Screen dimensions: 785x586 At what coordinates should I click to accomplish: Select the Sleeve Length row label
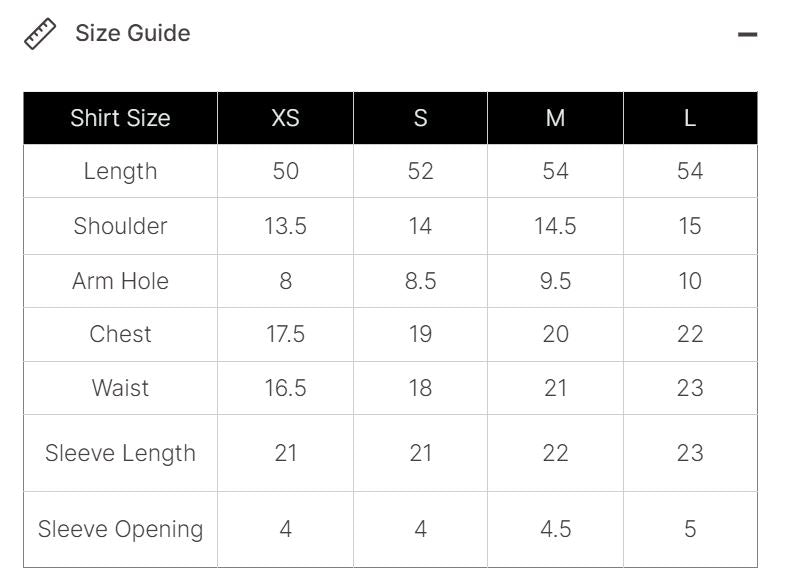point(120,453)
